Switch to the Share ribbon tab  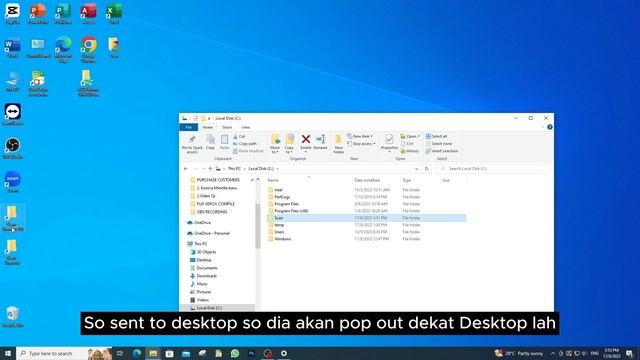point(227,127)
